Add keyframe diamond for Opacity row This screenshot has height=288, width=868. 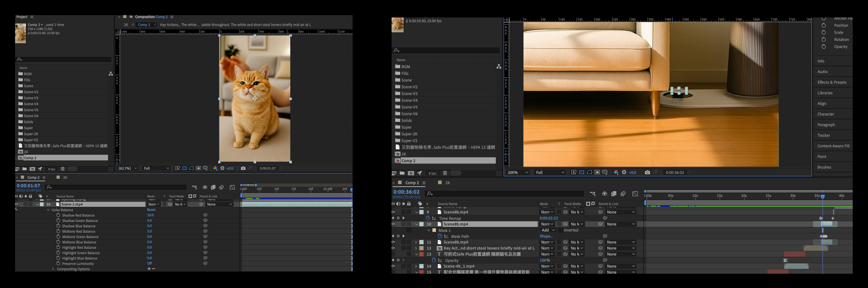tap(398, 260)
